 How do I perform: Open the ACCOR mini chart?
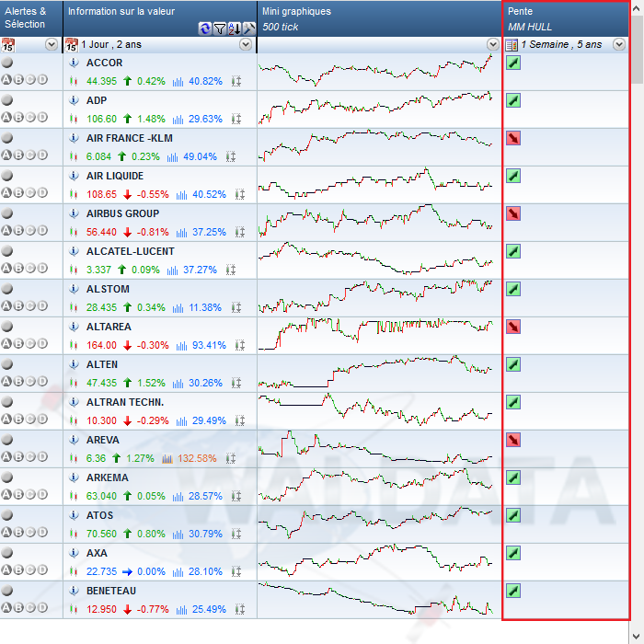[375, 71]
